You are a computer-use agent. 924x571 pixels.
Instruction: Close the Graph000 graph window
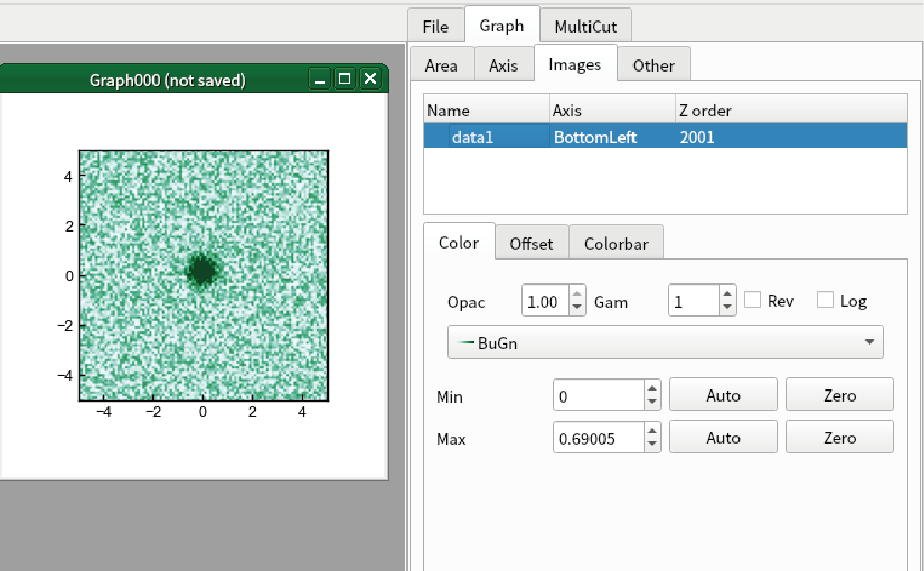(370, 79)
